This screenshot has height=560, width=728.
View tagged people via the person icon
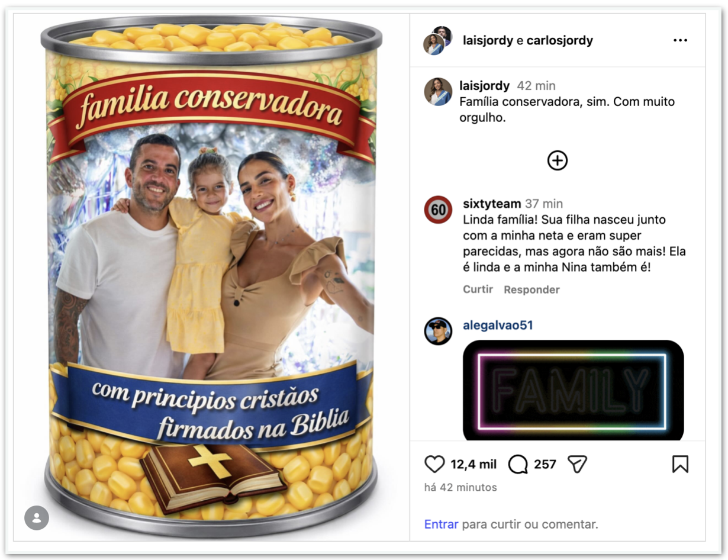[37, 517]
